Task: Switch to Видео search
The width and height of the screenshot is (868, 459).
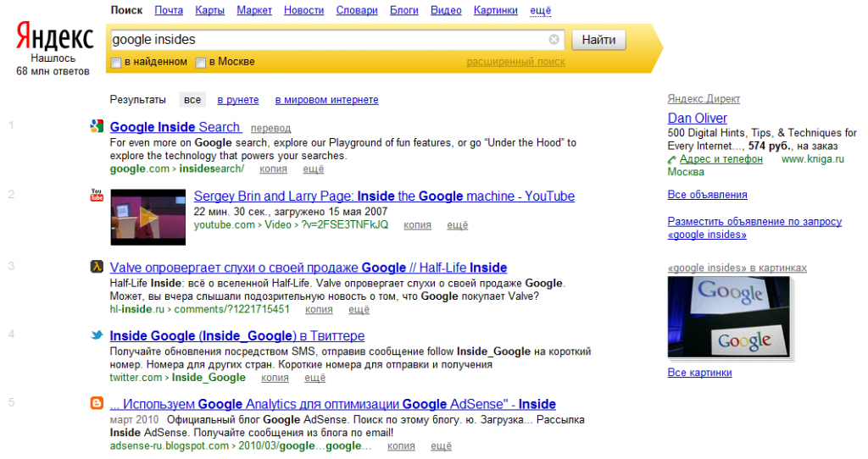Action: click(446, 10)
